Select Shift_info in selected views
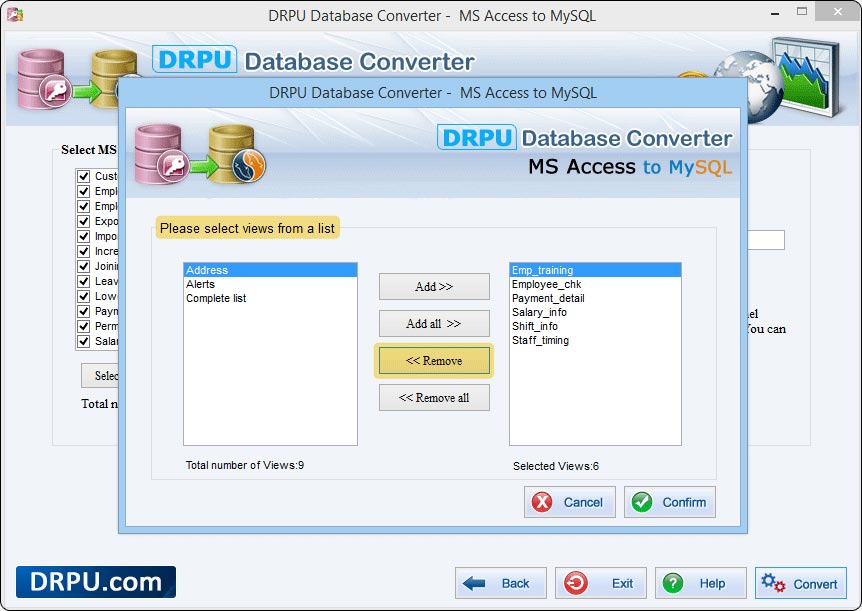This screenshot has width=862, height=611. click(x=595, y=326)
